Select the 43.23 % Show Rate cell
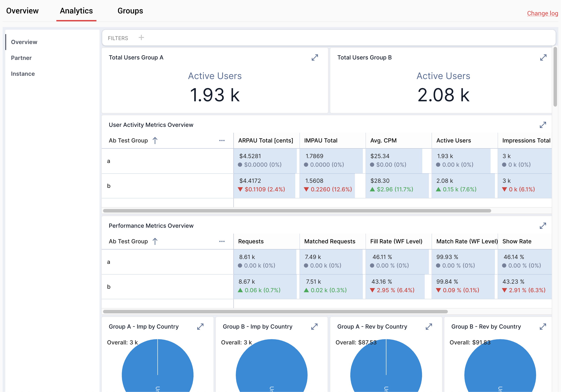This screenshot has width=561, height=392. 525,287
